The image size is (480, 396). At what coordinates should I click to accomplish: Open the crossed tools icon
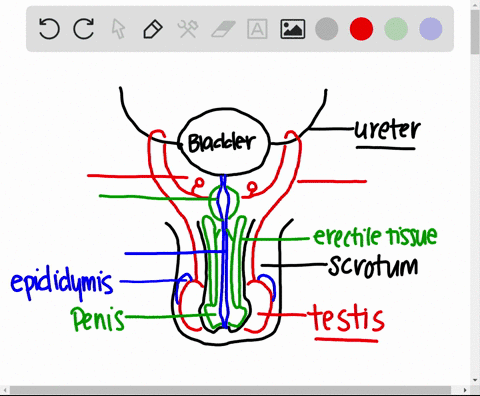(x=188, y=29)
